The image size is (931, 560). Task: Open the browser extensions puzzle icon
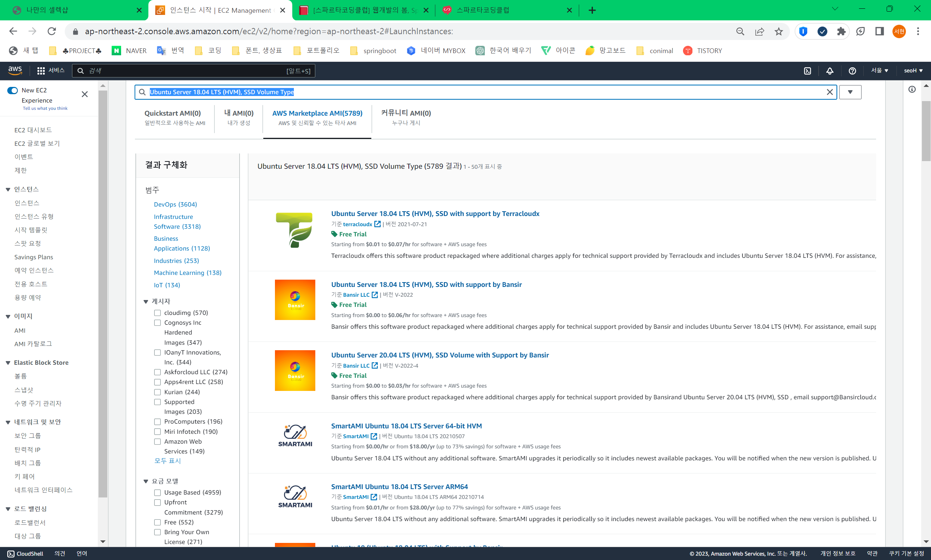coord(841,32)
